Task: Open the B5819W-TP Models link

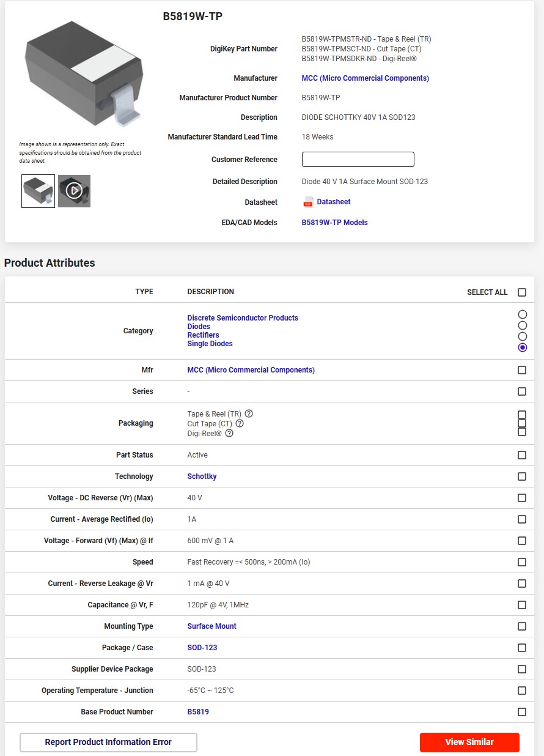Action: tap(335, 223)
